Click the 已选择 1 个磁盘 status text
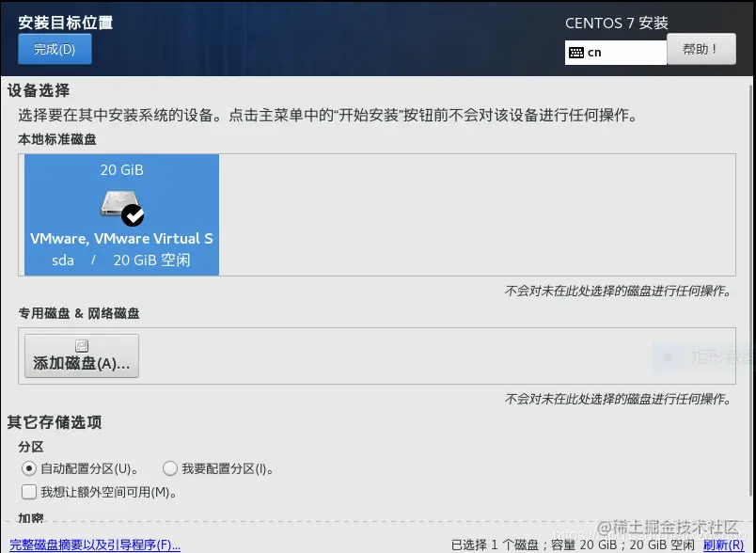Screen dimensions: 756x553 tap(495, 545)
